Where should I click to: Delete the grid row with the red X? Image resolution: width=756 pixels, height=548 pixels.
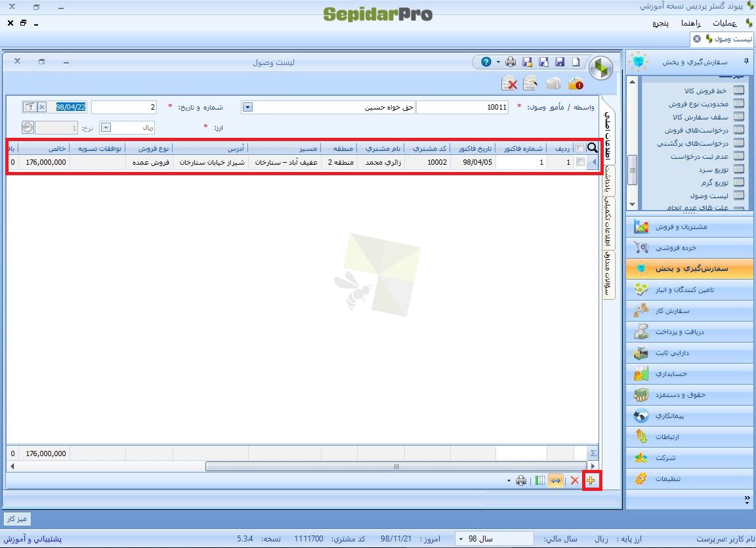coord(574,480)
